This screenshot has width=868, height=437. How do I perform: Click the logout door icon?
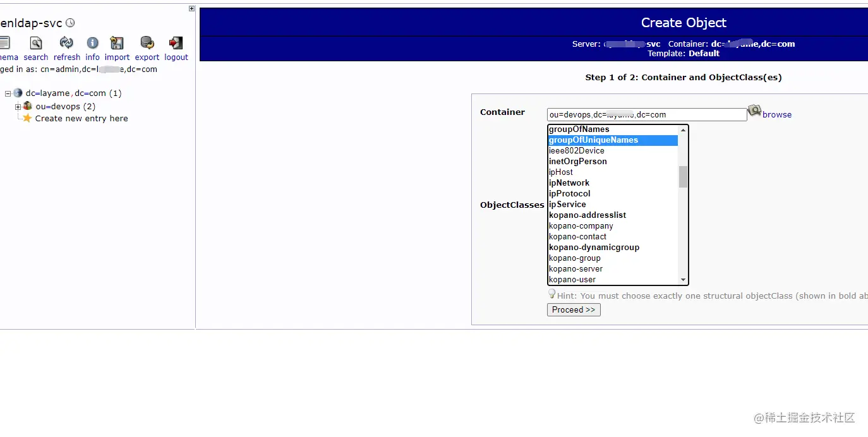pyautogui.click(x=176, y=43)
